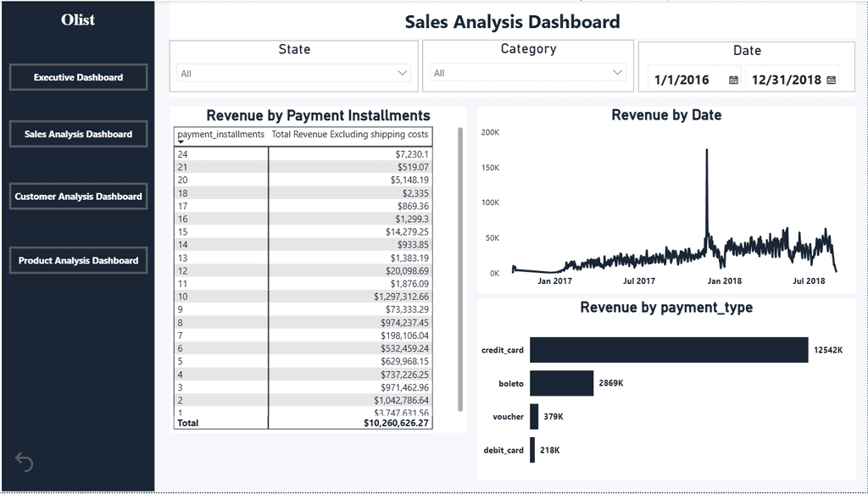Navigate to Product Analysis Dashboard

[79, 260]
